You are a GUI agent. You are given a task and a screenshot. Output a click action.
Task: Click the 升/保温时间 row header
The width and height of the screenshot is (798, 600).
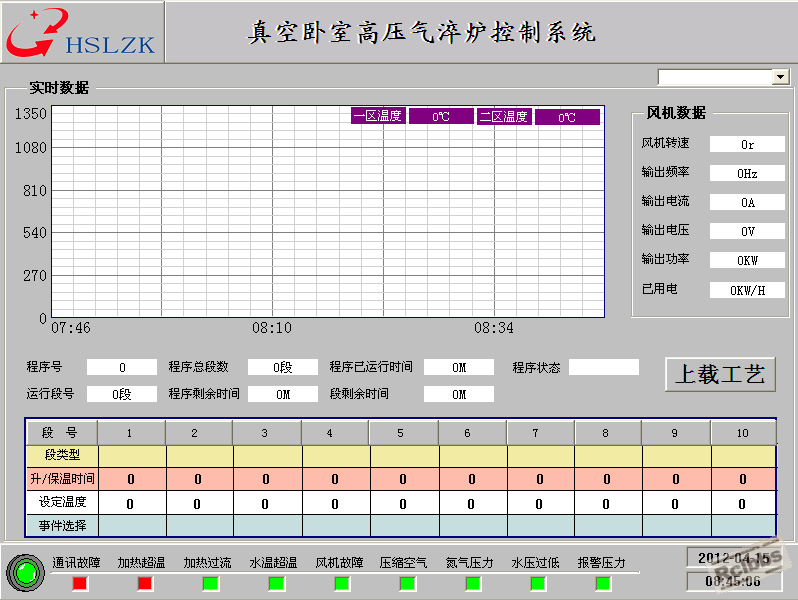click(x=62, y=479)
